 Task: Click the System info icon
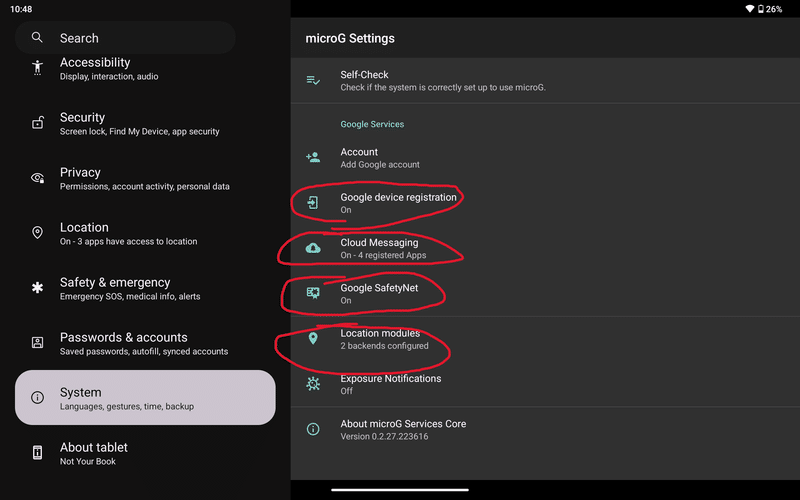coord(37,397)
